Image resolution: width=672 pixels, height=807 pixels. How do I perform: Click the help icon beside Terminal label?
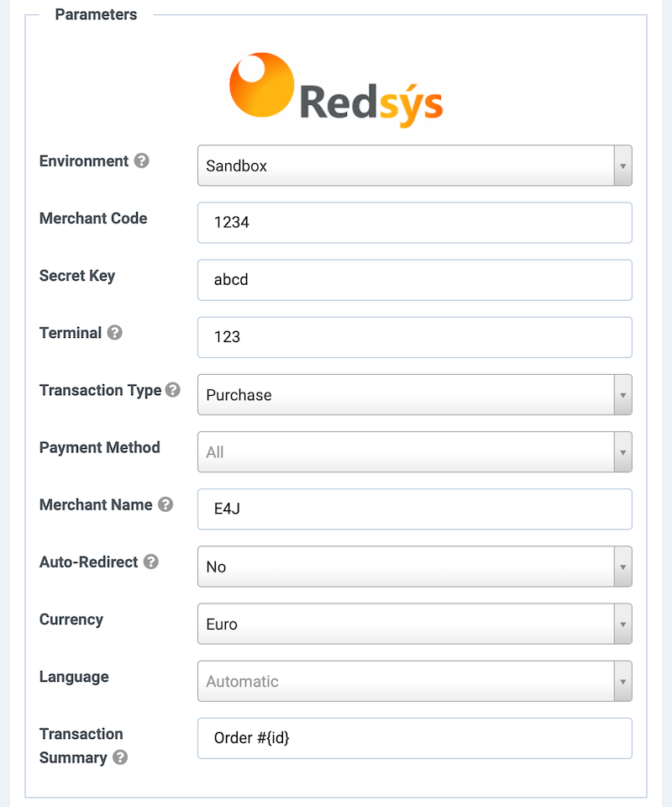click(115, 333)
